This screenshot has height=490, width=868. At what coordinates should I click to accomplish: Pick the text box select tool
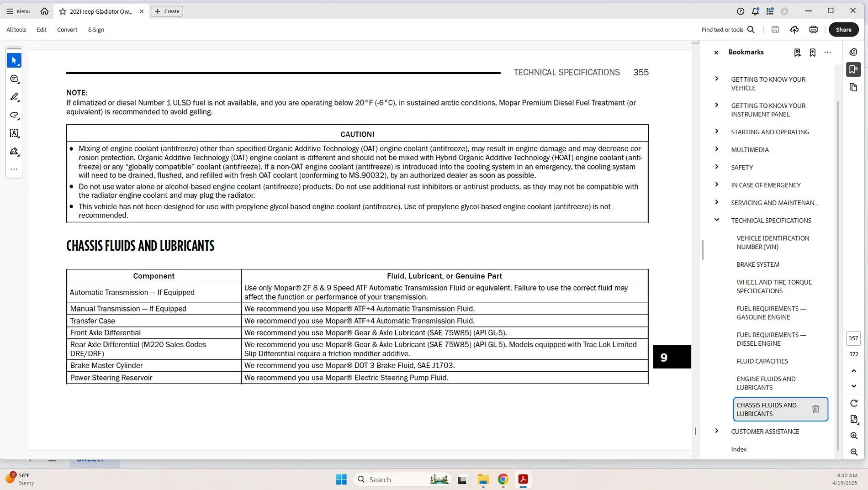pos(14,133)
